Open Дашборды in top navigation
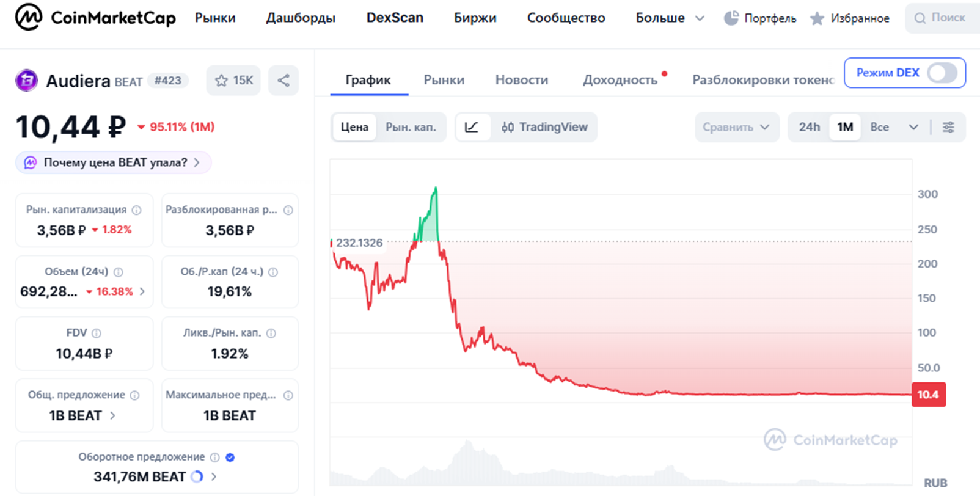The width and height of the screenshot is (980, 496). (x=301, y=18)
